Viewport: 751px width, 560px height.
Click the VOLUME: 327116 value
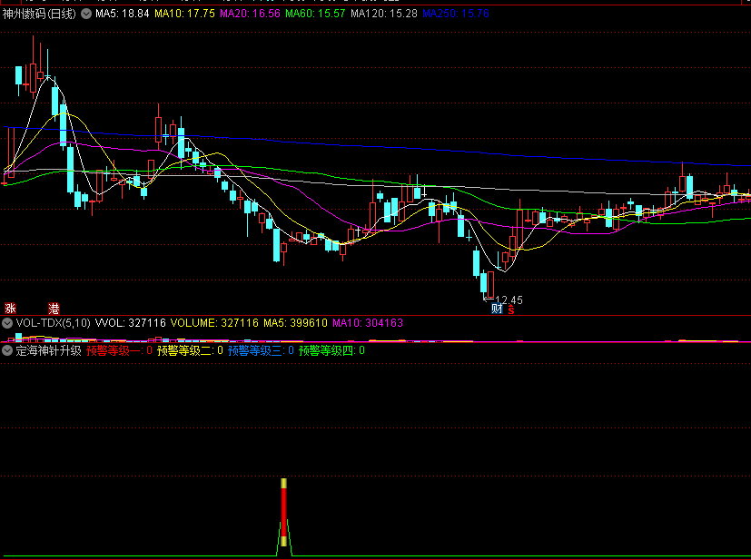214,323
